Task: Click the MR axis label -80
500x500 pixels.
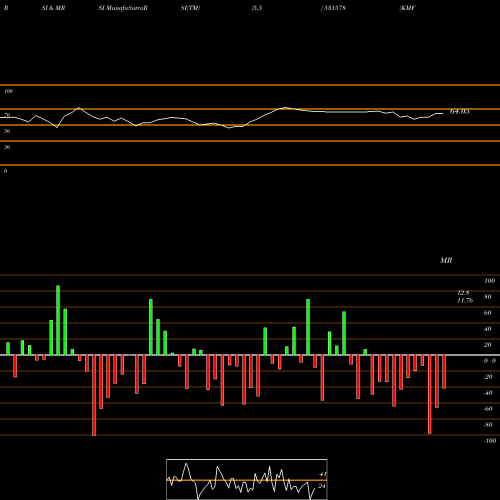Action: pyautogui.click(x=488, y=425)
